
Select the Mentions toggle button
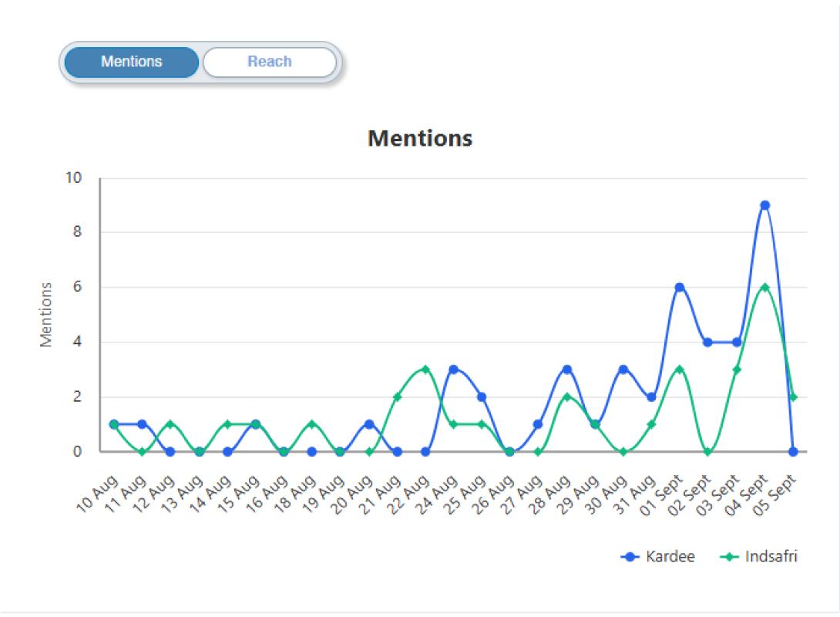(x=132, y=62)
